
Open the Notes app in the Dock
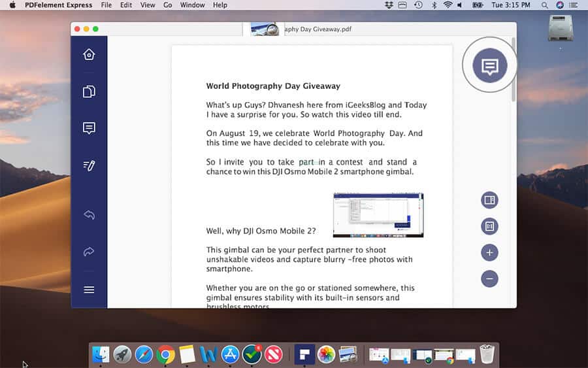[x=187, y=354]
